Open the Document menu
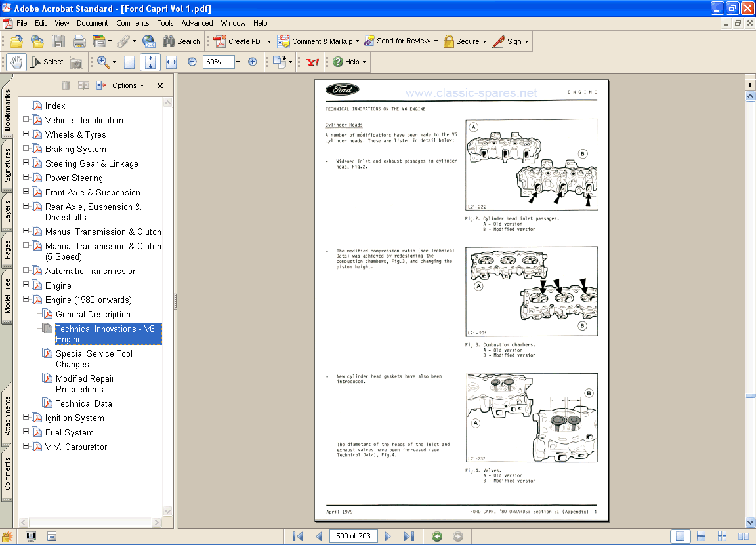Screen dimensions: 756x545 click(x=93, y=23)
